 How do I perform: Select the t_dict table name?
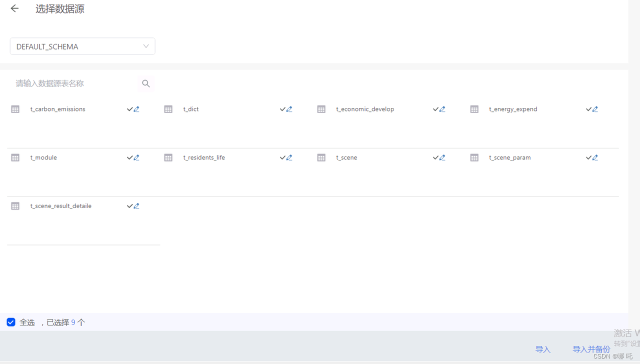[191, 109]
